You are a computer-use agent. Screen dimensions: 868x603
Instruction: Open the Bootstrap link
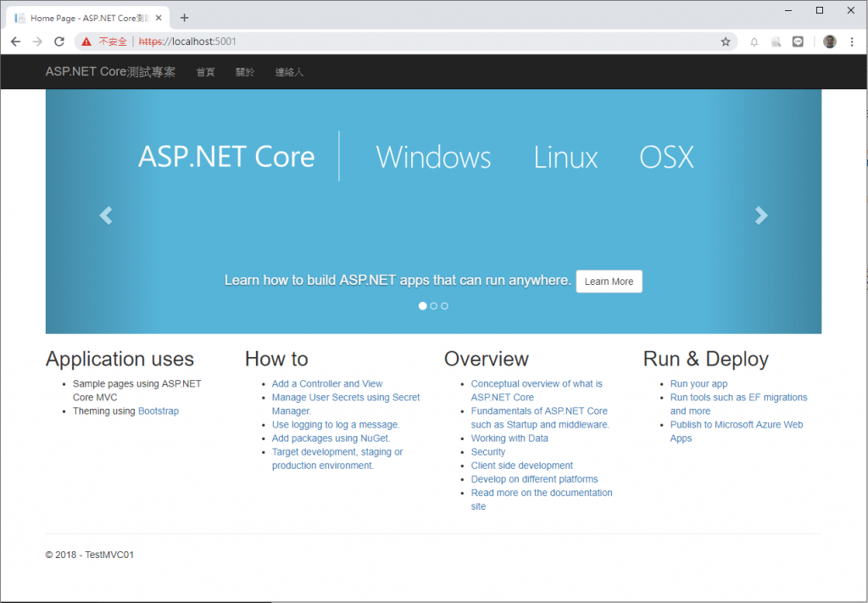pyautogui.click(x=159, y=410)
